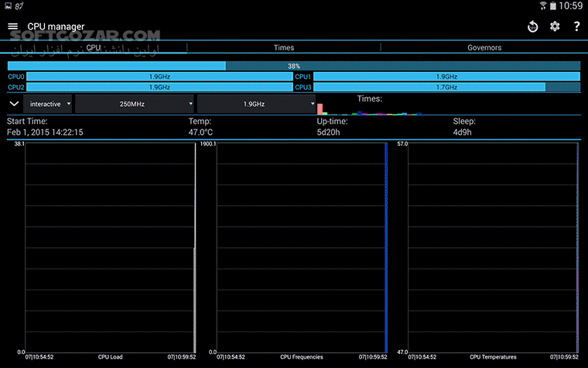588x368 pixels.
Task: Open the hamburger navigation menu
Action: tap(12, 26)
